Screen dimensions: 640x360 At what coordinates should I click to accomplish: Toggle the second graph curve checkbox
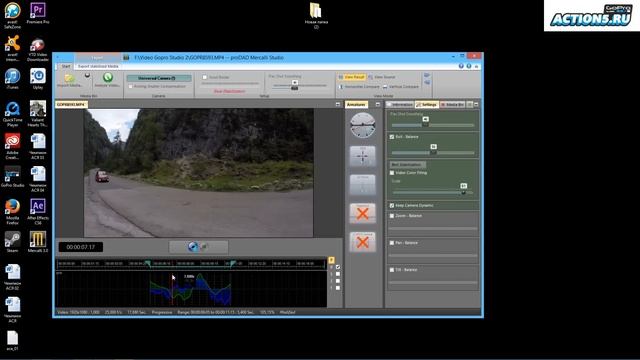(x=338, y=274)
